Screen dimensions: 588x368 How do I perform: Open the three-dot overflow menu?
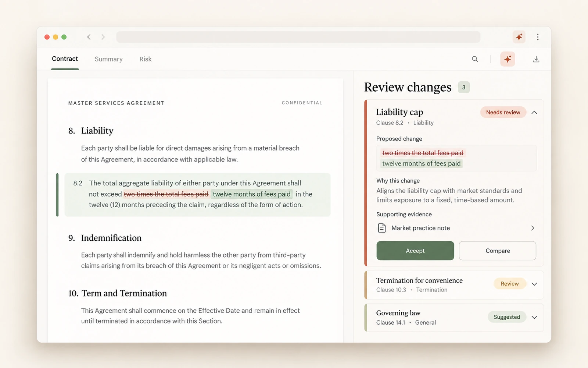pyautogui.click(x=538, y=37)
